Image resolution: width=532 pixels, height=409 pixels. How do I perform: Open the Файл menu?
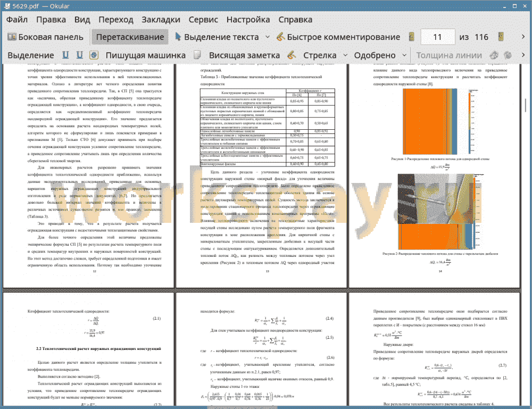click(17, 20)
